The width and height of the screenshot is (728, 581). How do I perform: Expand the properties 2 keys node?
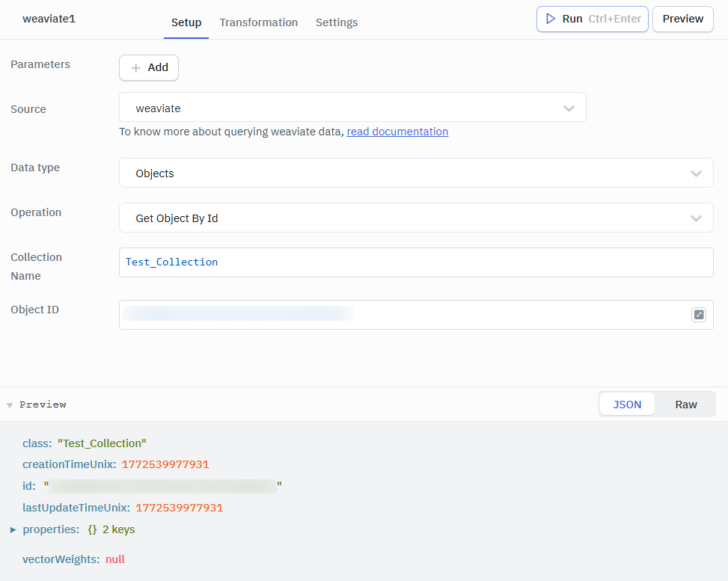13,529
